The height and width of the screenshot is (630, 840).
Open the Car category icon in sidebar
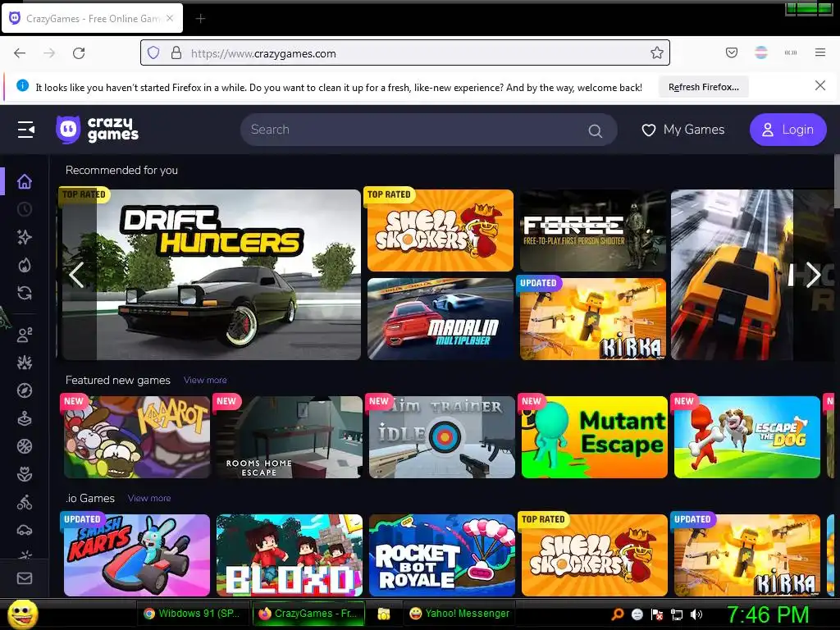coord(25,530)
